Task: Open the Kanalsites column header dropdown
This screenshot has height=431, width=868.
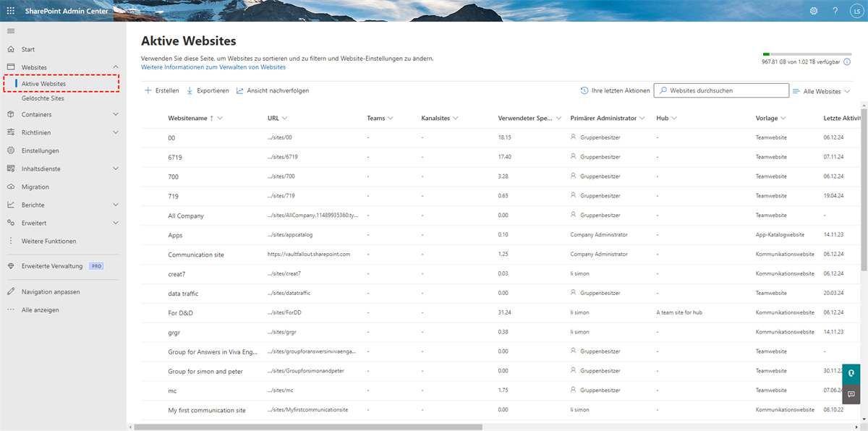Action: tap(456, 118)
